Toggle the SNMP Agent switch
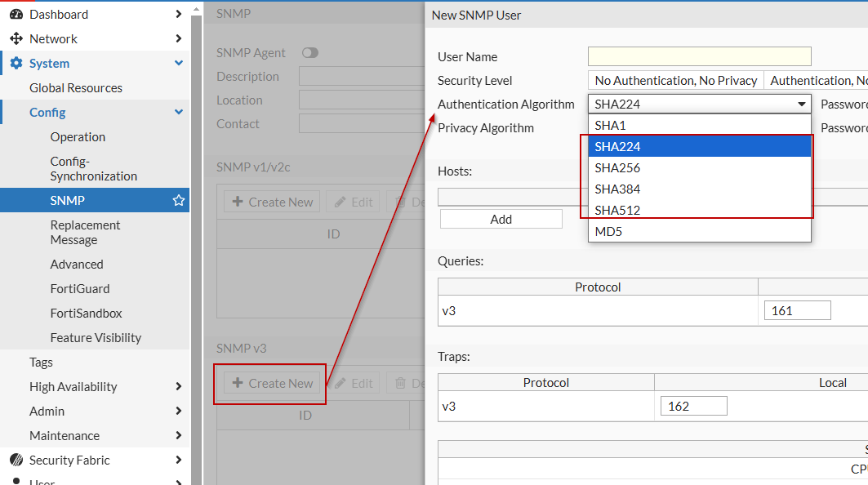 click(309, 53)
